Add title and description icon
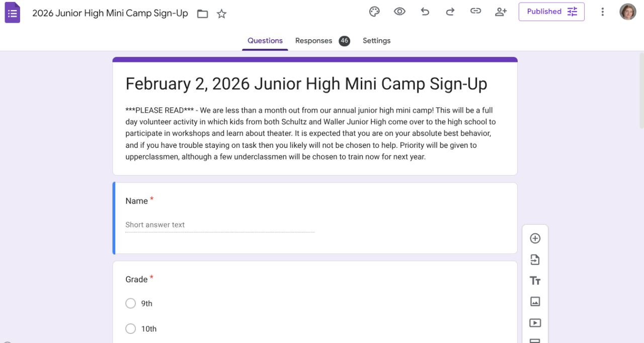This screenshot has width=644, height=343. [535, 281]
